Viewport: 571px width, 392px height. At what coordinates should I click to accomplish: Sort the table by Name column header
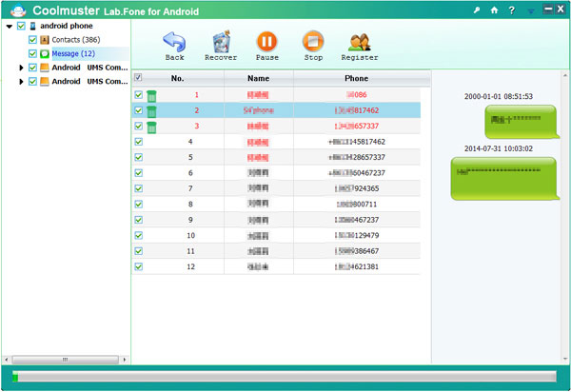point(258,78)
